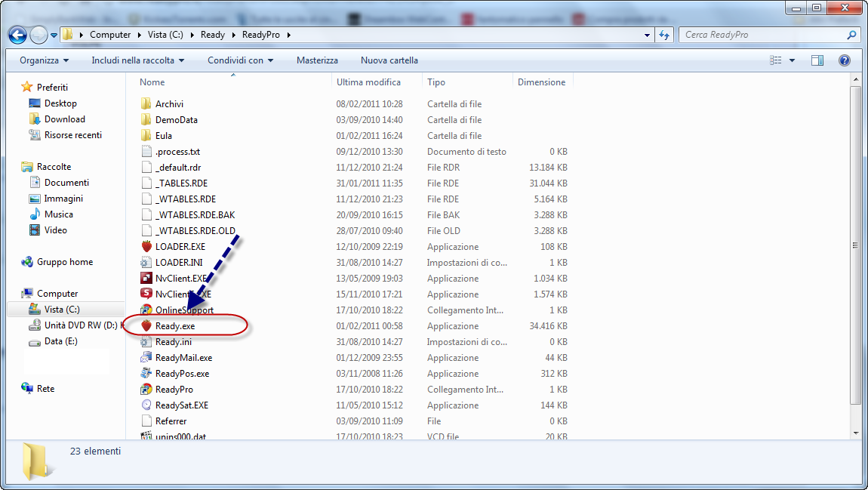Open the Condividi con dropdown
Image resolution: width=868 pixels, height=490 pixels.
[x=240, y=60]
